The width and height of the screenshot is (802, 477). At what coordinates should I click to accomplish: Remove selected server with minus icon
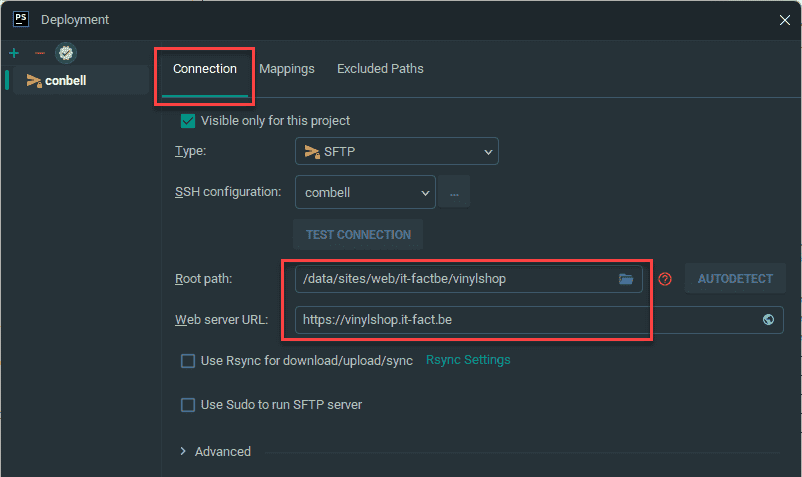click(x=40, y=53)
